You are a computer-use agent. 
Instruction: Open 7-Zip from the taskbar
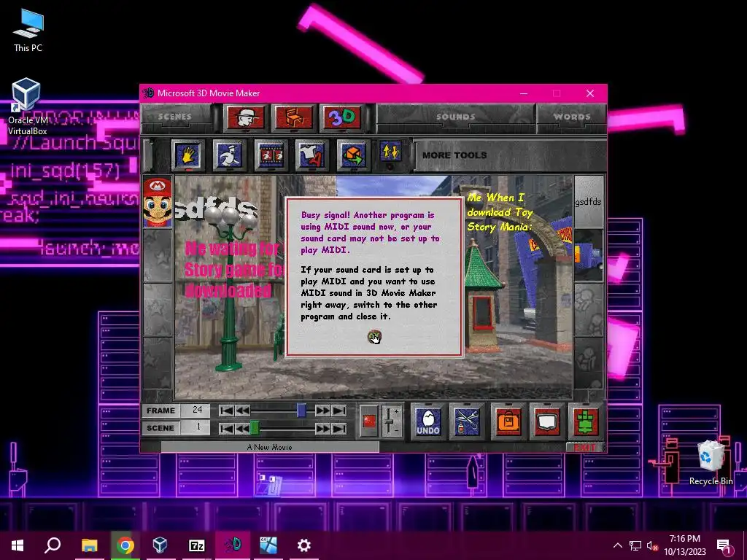click(x=196, y=545)
